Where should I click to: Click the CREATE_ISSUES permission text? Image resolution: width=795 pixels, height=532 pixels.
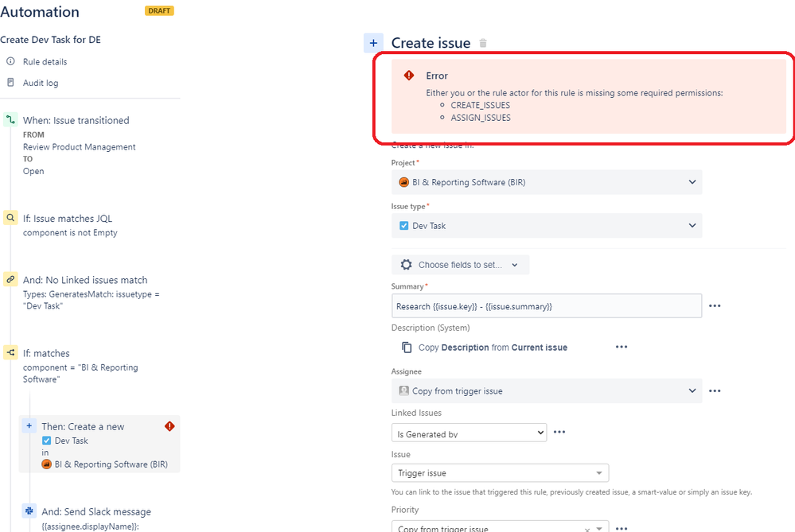pos(480,106)
